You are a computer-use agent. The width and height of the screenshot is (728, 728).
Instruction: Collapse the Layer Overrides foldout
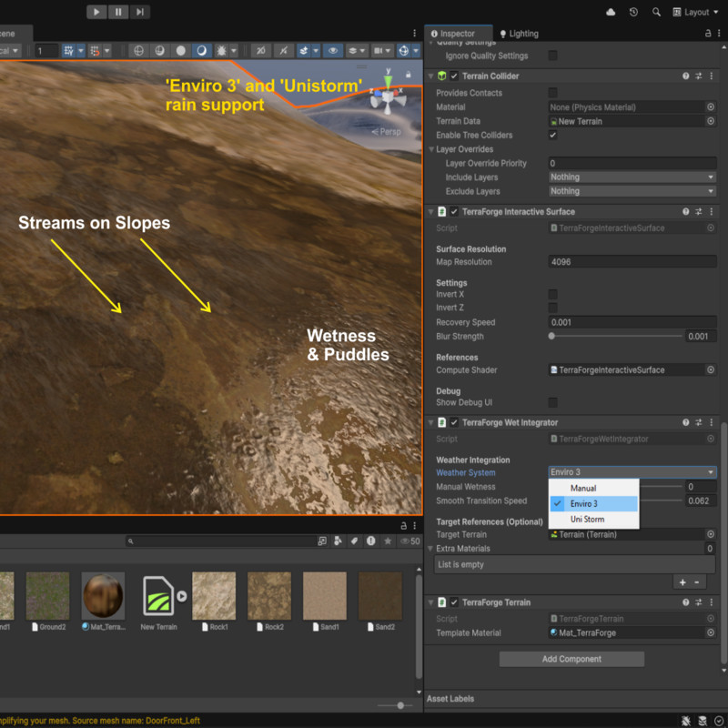point(431,149)
